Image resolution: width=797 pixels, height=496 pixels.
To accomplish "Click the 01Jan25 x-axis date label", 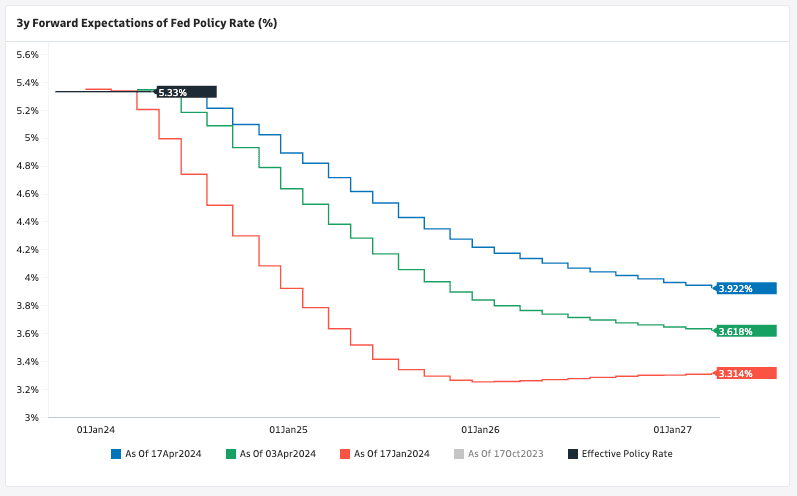I will pos(289,429).
